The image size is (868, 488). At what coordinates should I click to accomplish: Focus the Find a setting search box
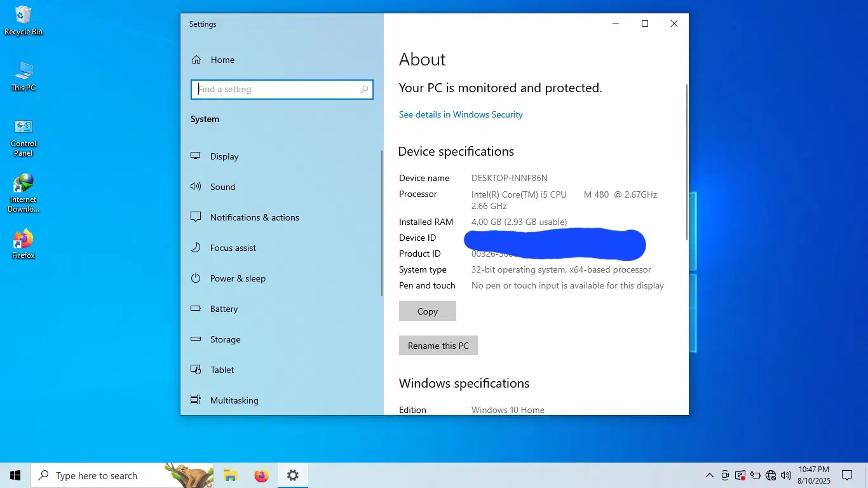pyautogui.click(x=278, y=90)
